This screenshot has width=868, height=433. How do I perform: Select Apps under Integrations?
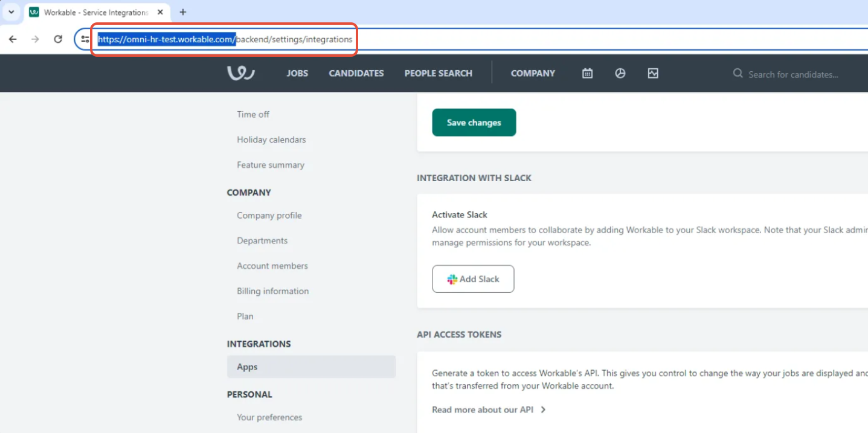[311, 367]
